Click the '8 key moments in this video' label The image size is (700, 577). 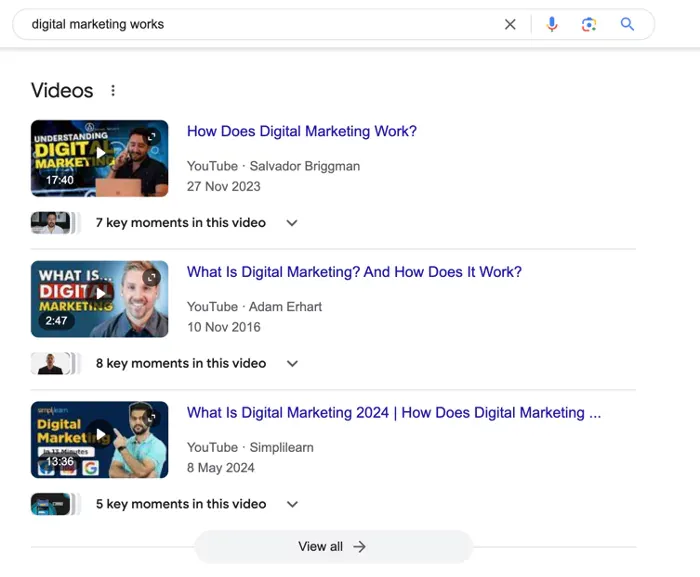(x=181, y=363)
